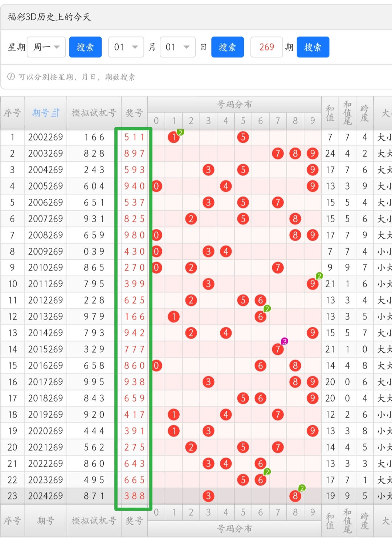Open the 周一 weekday dropdown

point(46,47)
